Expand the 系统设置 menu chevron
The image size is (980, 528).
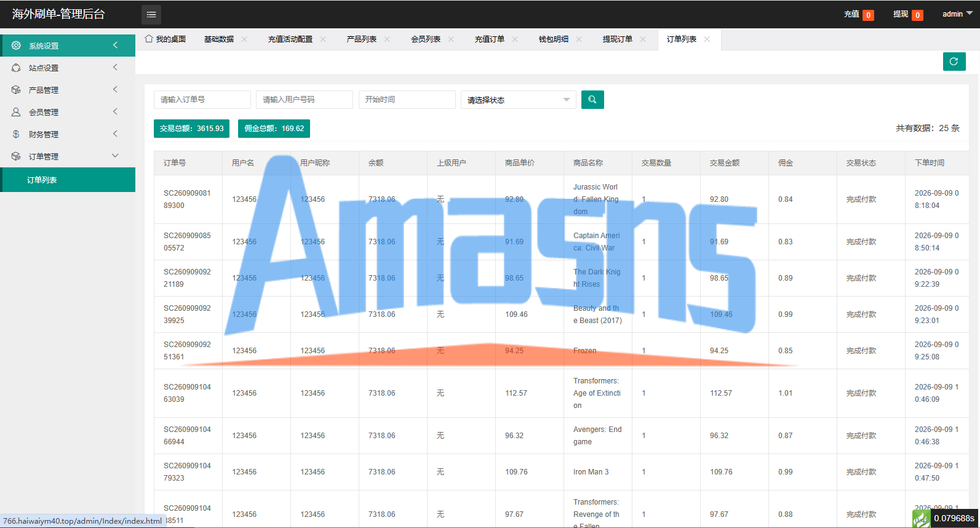click(x=115, y=46)
